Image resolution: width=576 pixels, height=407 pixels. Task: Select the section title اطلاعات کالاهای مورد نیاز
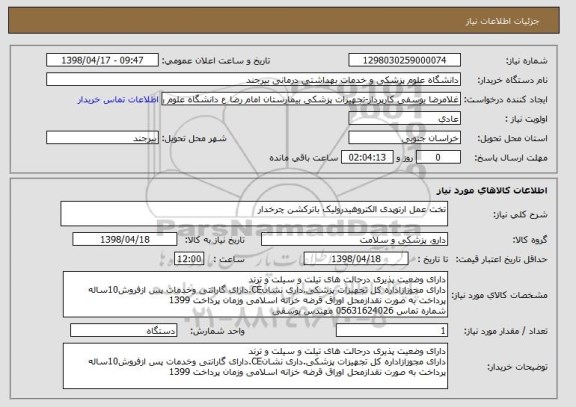(492, 191)
